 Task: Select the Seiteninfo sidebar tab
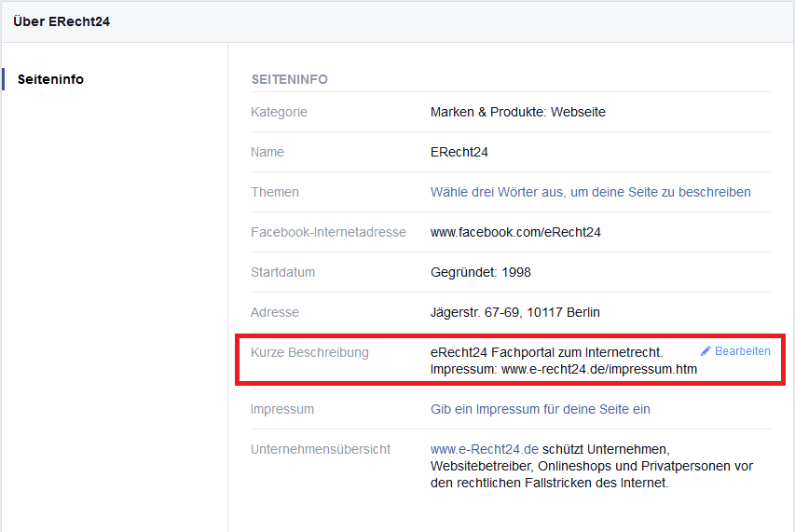point(50,79)
